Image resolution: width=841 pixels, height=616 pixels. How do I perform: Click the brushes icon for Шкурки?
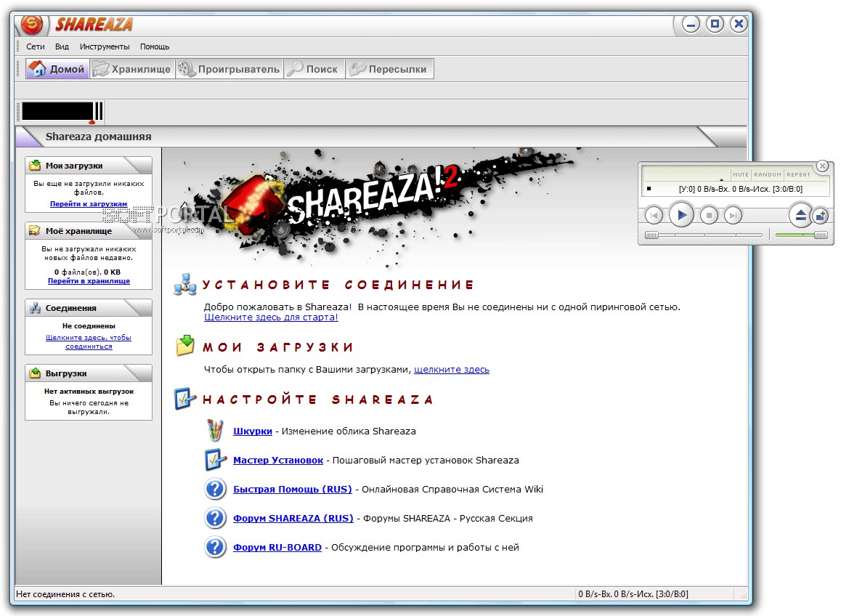coord(215,430)
